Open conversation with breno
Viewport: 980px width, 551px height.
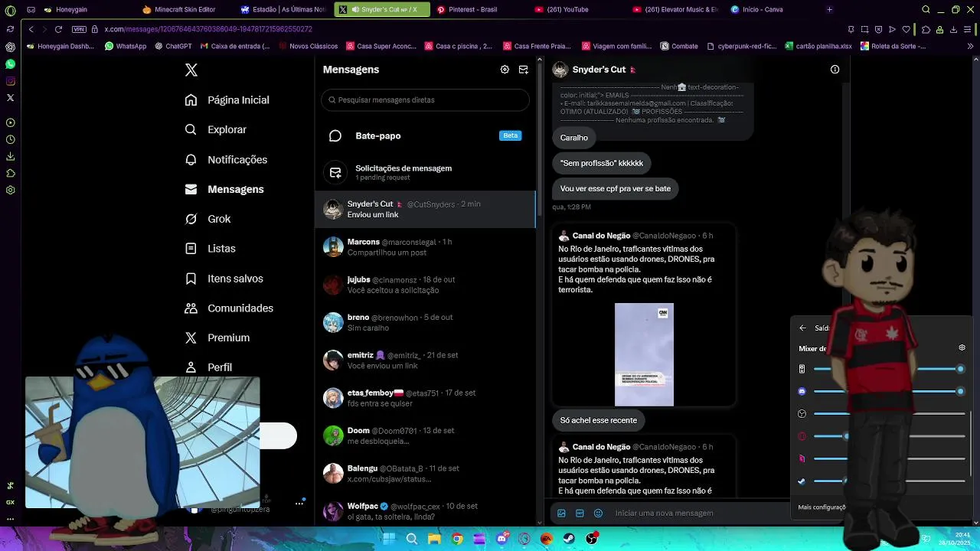coord(426,322)
